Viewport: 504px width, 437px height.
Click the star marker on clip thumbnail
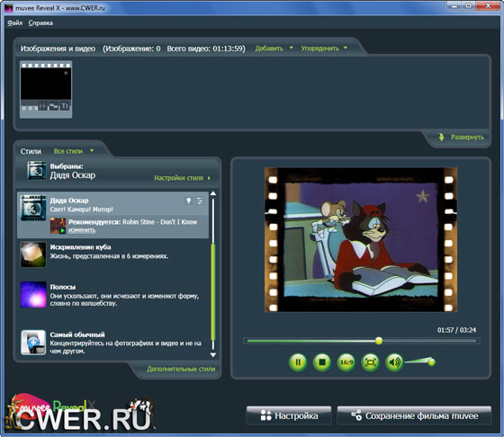pyautogui.click(x=66, y=73)
